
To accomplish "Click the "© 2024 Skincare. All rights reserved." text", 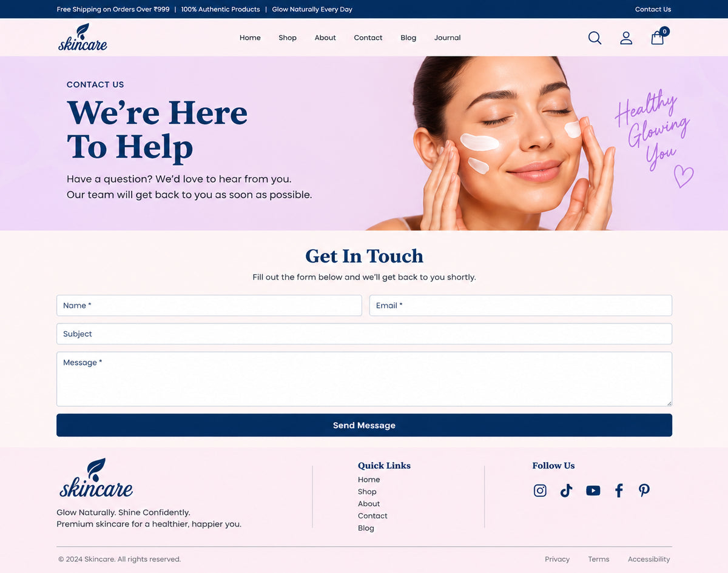I will tap(120, 559).
